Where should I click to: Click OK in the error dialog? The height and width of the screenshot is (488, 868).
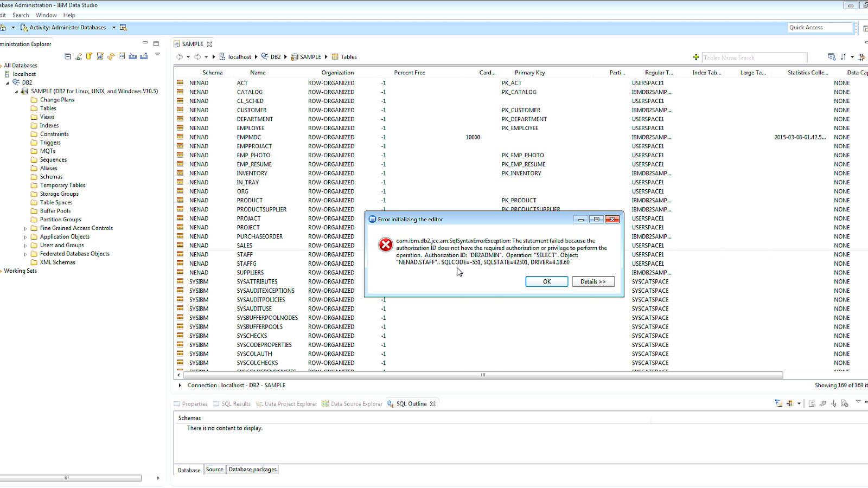pyautogui.click(x=547, y=281)
